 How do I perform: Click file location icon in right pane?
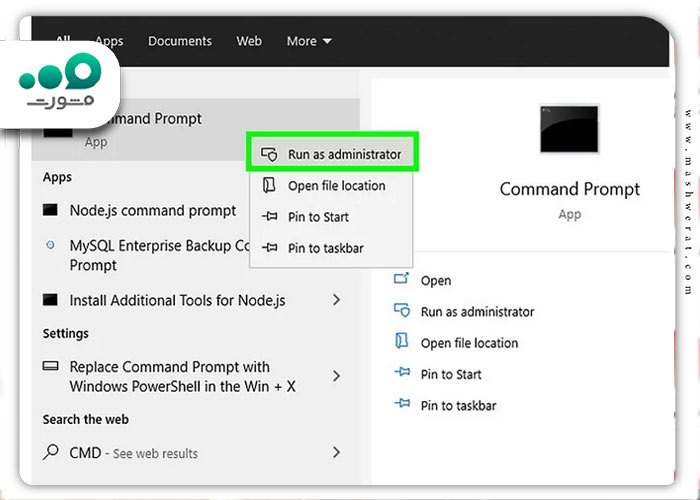[402, 341]
